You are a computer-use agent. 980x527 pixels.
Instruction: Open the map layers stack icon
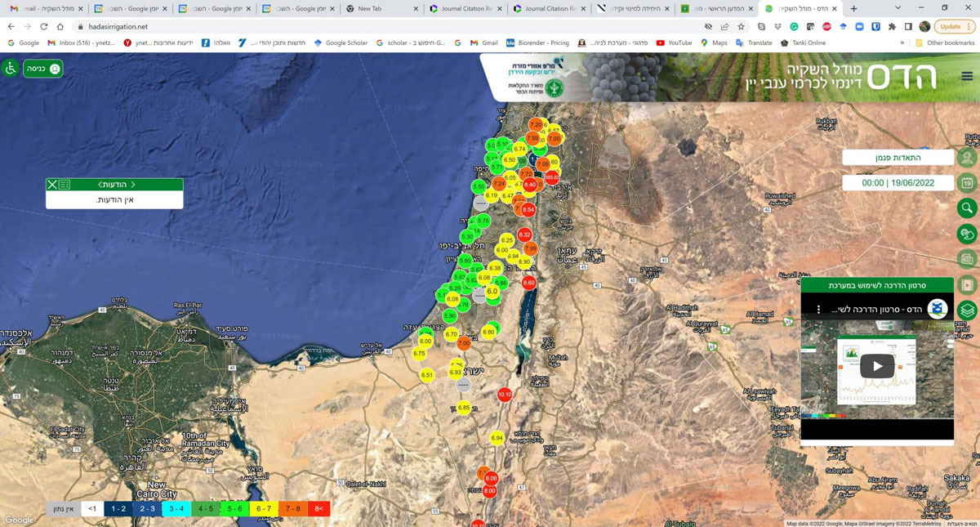coord(967,311)
